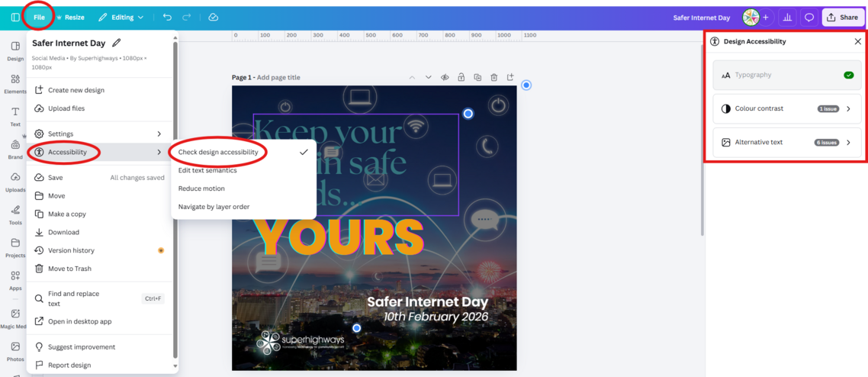Expand the Alternative text issues
Image resolution: width=868 pixels, height=377 pixels.
click(786, 142)
